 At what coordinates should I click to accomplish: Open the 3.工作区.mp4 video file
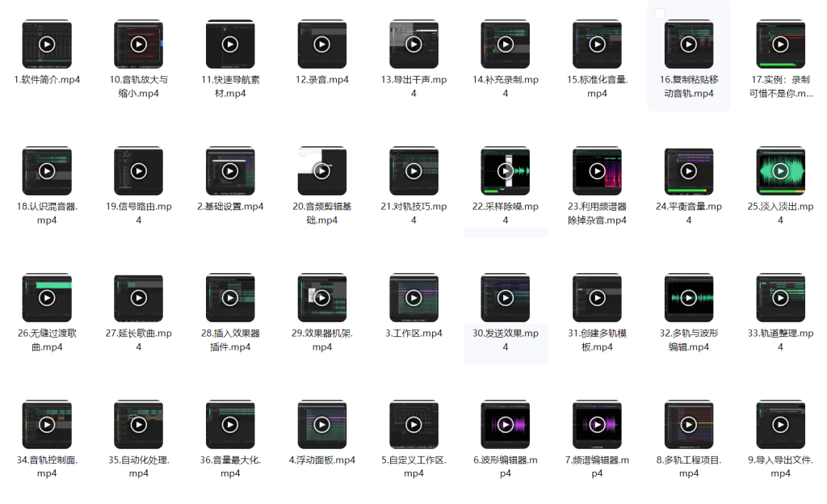pyautogui.click(x=413, y=298)
